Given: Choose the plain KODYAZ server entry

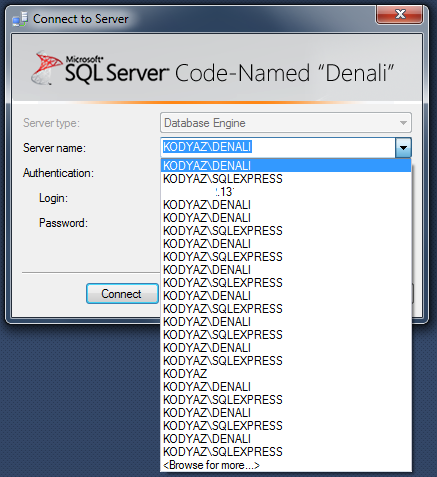Looking at the screenshot, I should coord(286,374).
